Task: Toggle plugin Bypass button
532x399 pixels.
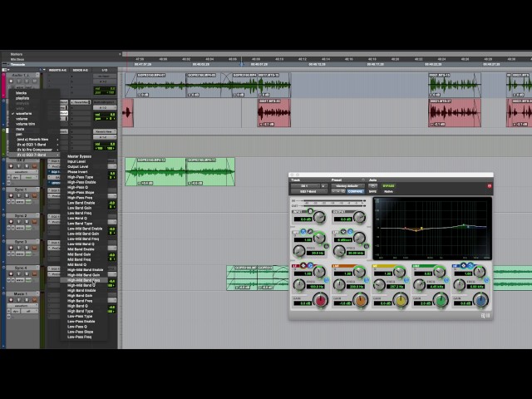Action: point(388,186)
